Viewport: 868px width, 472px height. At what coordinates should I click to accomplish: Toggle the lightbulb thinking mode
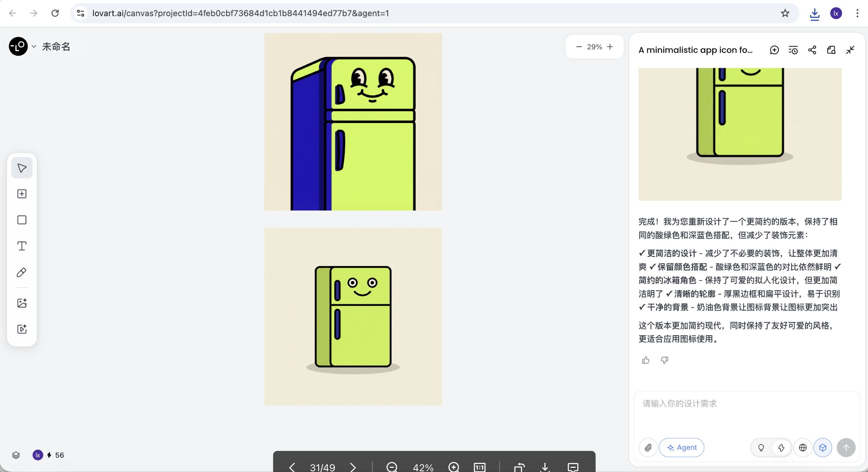[761, 447]
